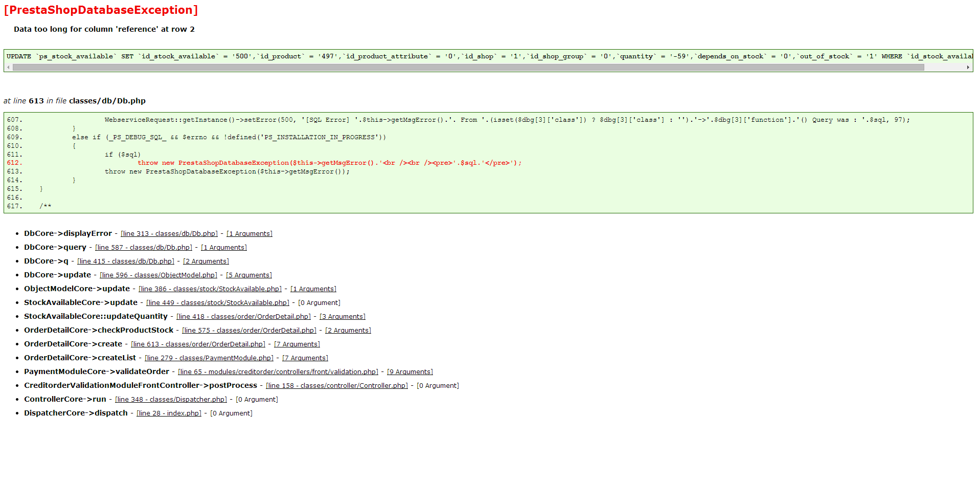The height and width of the screenshot is (481, 980).
Task: Click code line 609 with _PS_DEBUG_SQL_ condition
Action: tap(229, 137)
